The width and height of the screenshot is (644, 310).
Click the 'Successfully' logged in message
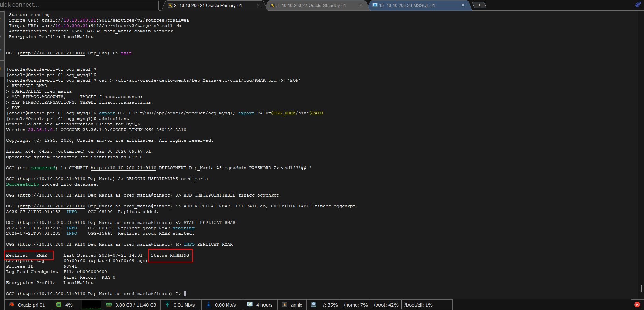click(x=23, y=184)
